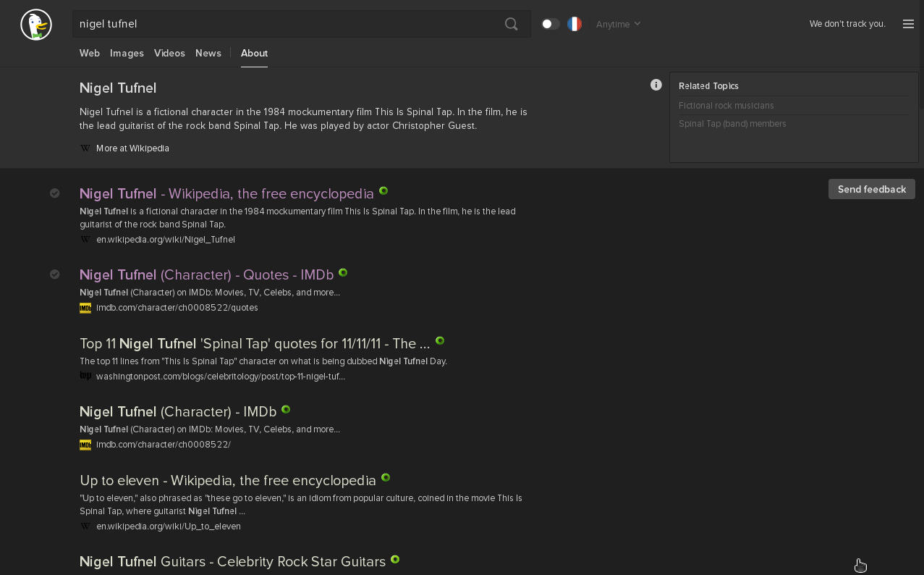
Task: Open the Anytime date filter dropdown
Action: tap(617, 24)
